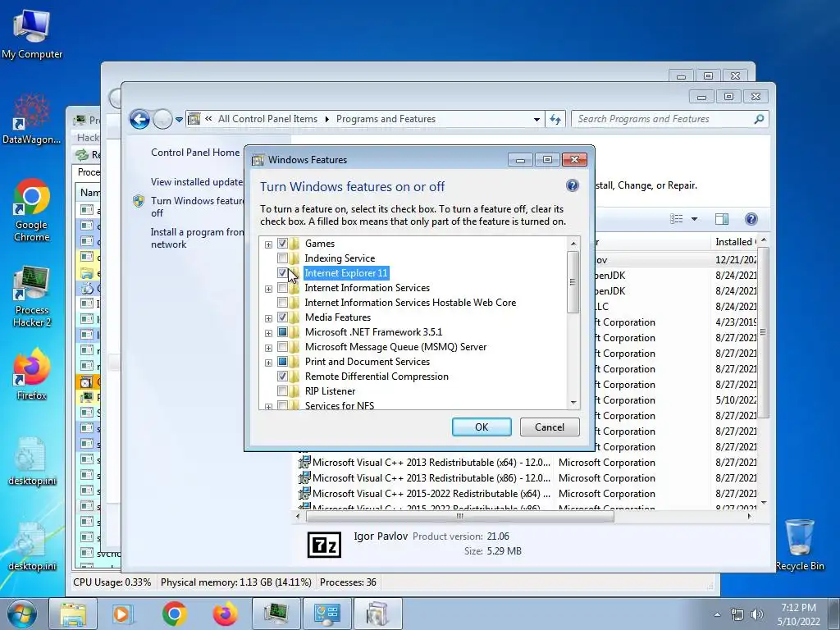Expand Print and Document Services node
Viewport: 840px width, 630px height.
click(268, 363)
